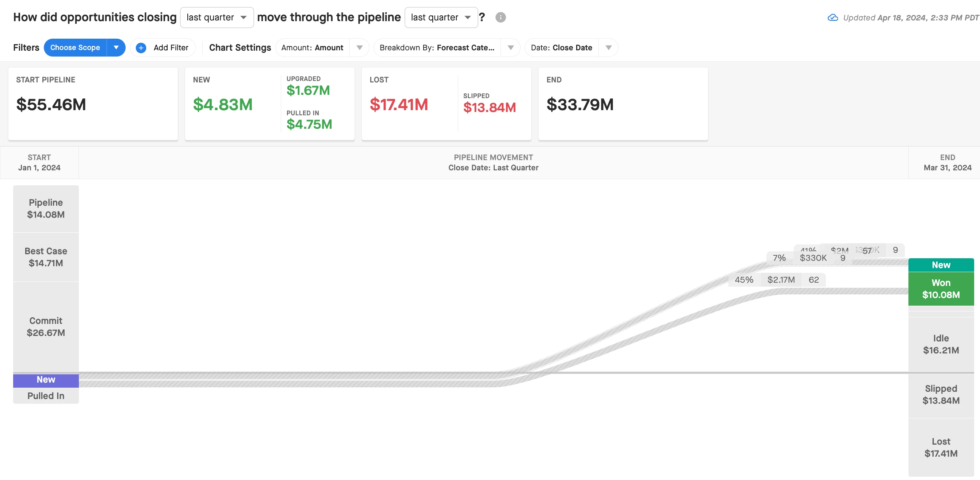The width and height of the screenshot is (980, 480).
Task: Expand the Amount chart setting arrow
Action: click(x=359, y=48)
